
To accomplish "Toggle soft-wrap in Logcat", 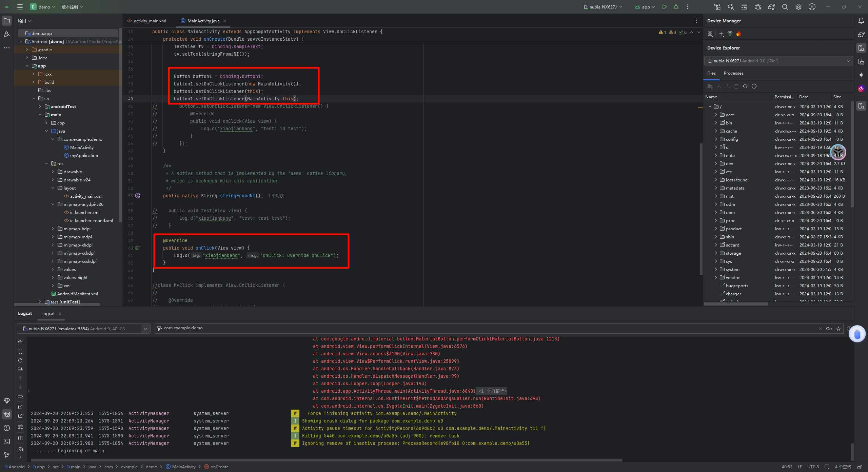I will (x=20, y=396).
